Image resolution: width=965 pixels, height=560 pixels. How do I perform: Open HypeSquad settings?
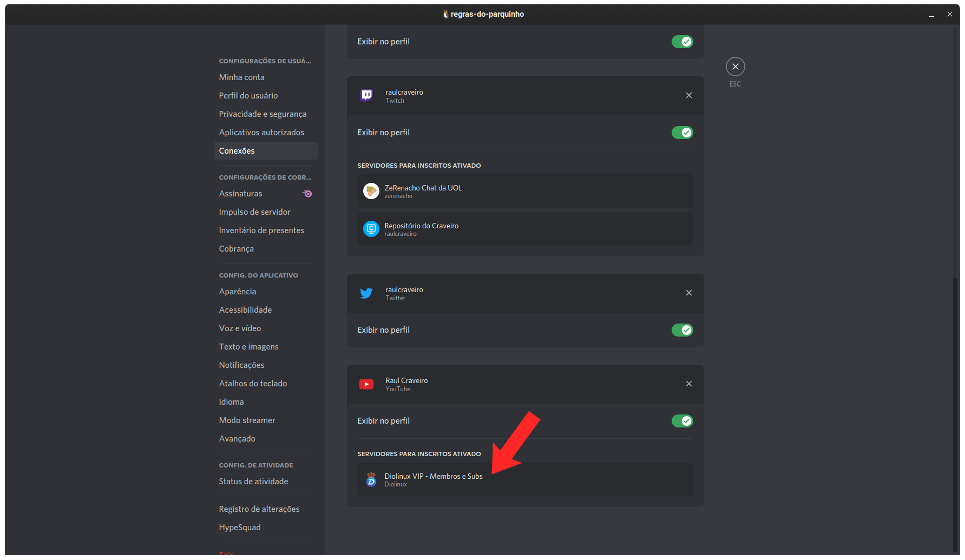pyautogui.click(x=265, y=528)
